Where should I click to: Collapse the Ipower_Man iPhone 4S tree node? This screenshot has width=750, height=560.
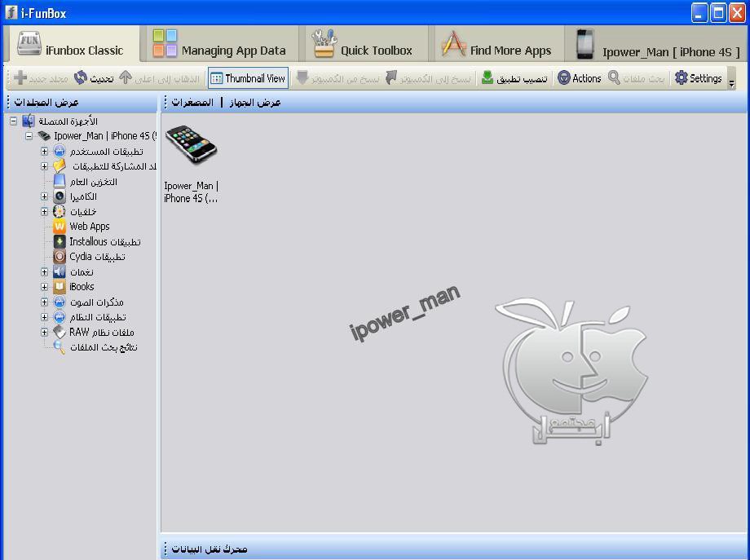pos(29,136)
